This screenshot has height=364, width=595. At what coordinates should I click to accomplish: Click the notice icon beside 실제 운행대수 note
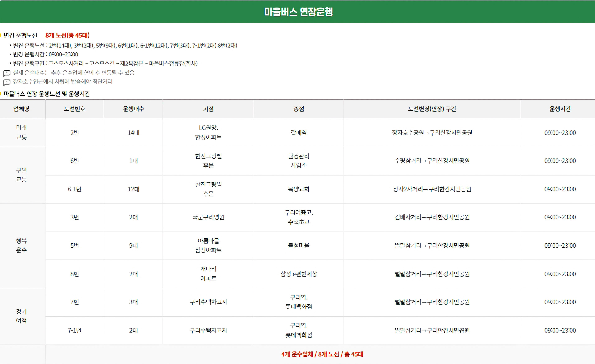7,73
